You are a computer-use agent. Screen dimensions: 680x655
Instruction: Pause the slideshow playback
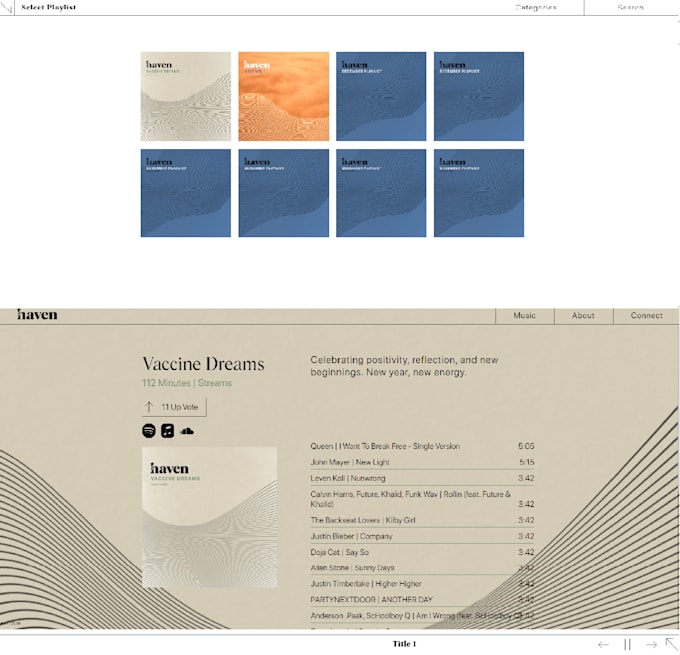627,645
